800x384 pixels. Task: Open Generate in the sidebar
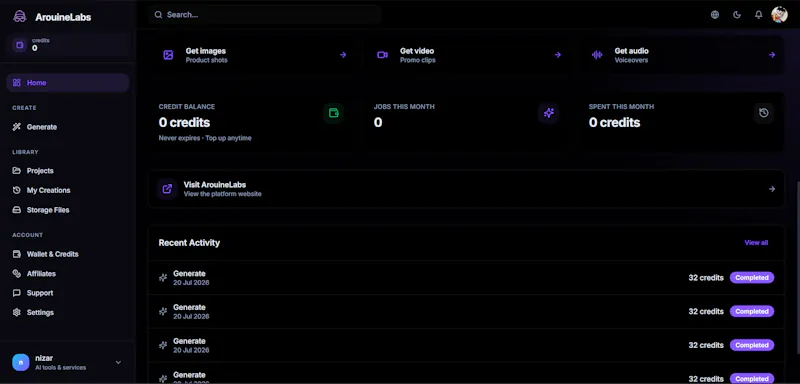tap(67, 127)
